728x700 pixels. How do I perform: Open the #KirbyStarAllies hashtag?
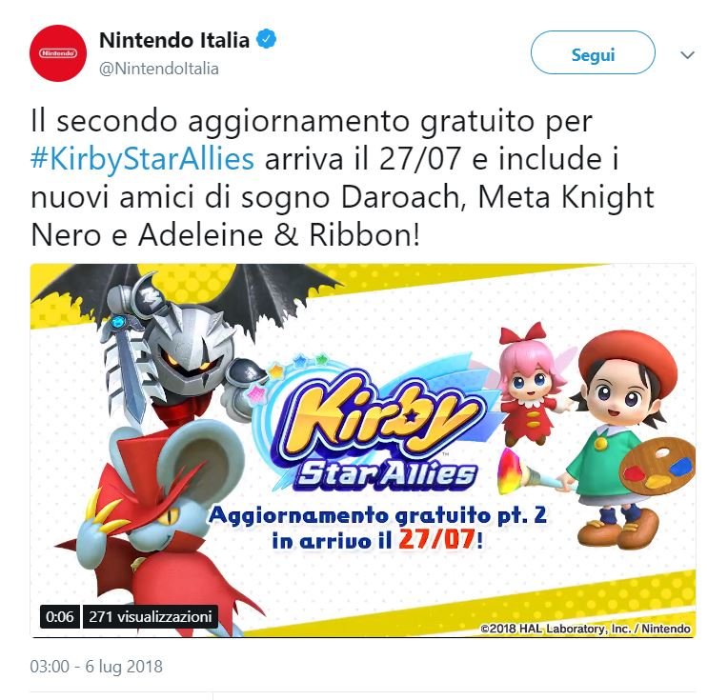[x=143, y=159]
